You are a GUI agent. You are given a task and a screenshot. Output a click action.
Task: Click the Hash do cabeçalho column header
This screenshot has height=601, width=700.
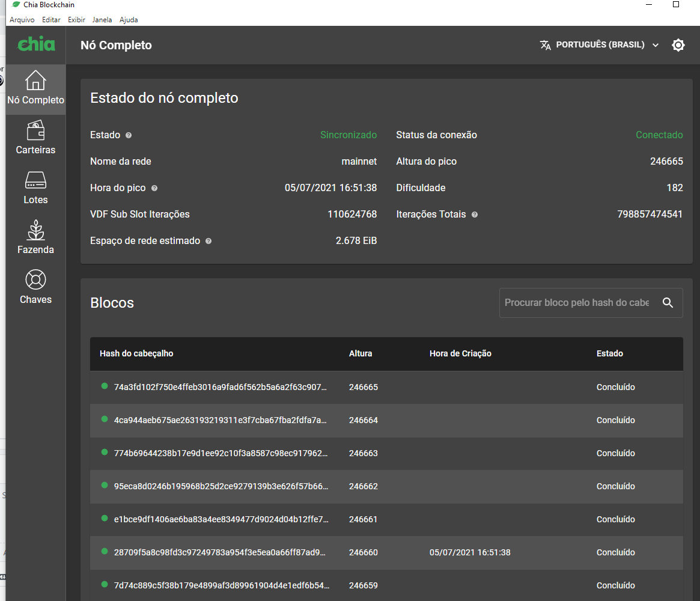(x=136, y=353)
